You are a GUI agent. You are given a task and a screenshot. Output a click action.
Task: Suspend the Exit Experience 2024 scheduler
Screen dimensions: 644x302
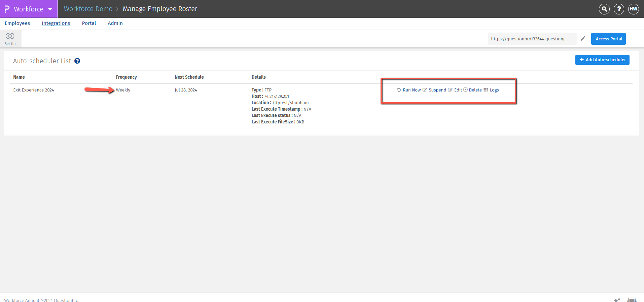437,90
